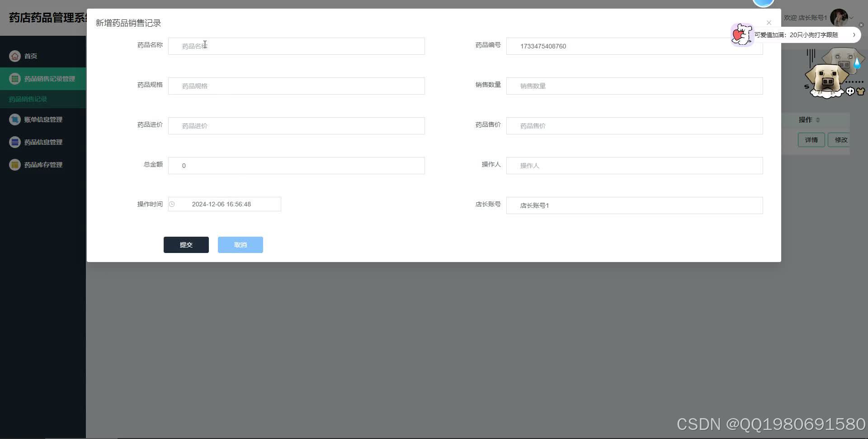Click the 取消 cancel button

coord(241,245)
